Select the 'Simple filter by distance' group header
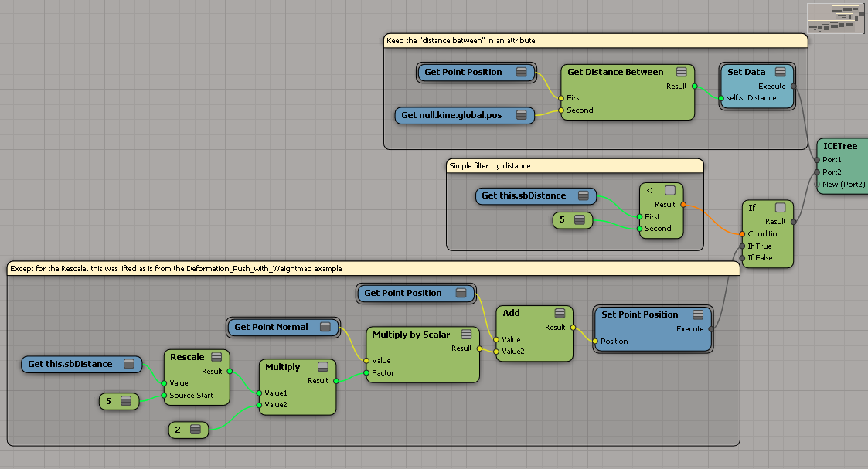This screenshot has width=868, height=469. [574, 165]
